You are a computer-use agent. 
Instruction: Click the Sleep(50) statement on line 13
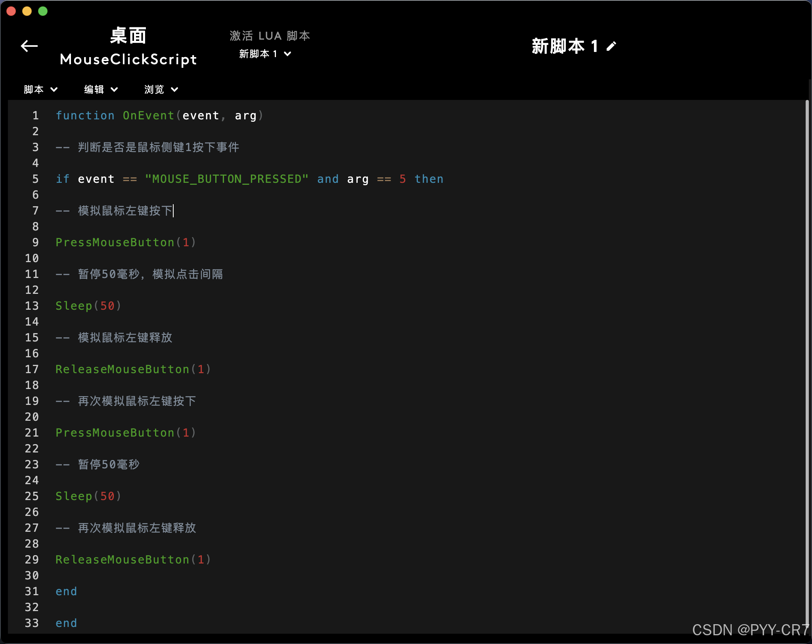(x=88, y=306)
